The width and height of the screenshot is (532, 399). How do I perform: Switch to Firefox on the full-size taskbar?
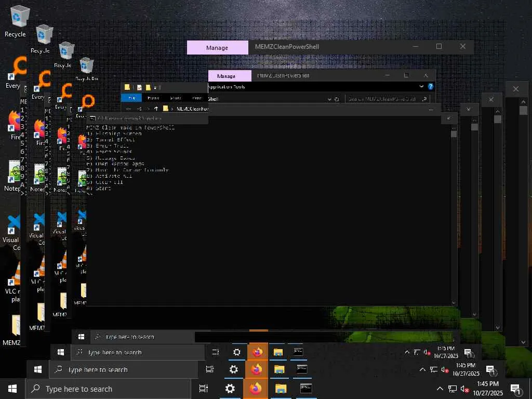point(256,389)
